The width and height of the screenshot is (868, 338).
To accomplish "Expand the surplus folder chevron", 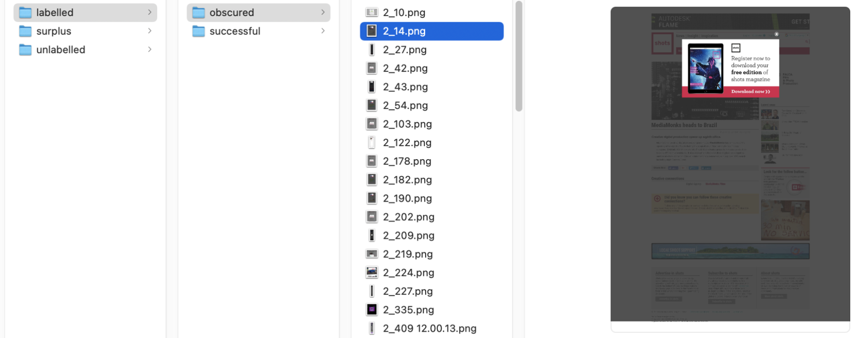I will coord(150,31).
